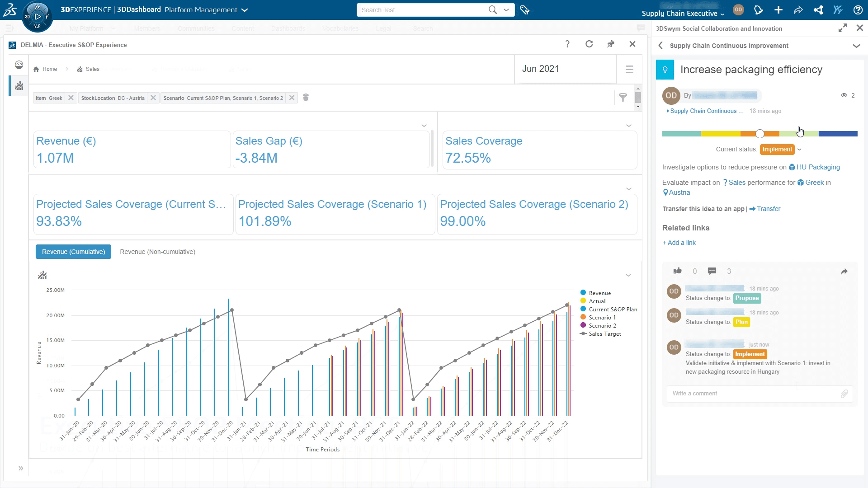868x488 pixels.
Task: Open the collaboration tools icon in top bar
Action: coord(838,10)
